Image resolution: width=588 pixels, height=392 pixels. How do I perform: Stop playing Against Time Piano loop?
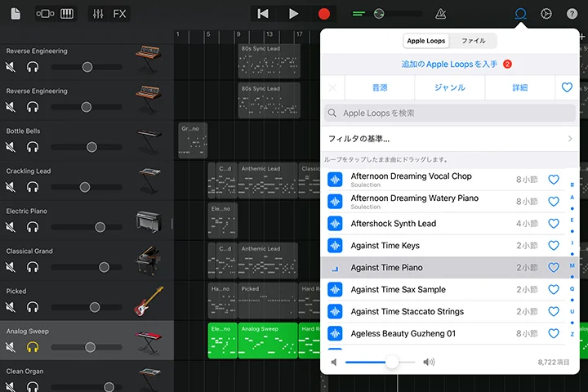pyautogui.click(x=335, y=268)
